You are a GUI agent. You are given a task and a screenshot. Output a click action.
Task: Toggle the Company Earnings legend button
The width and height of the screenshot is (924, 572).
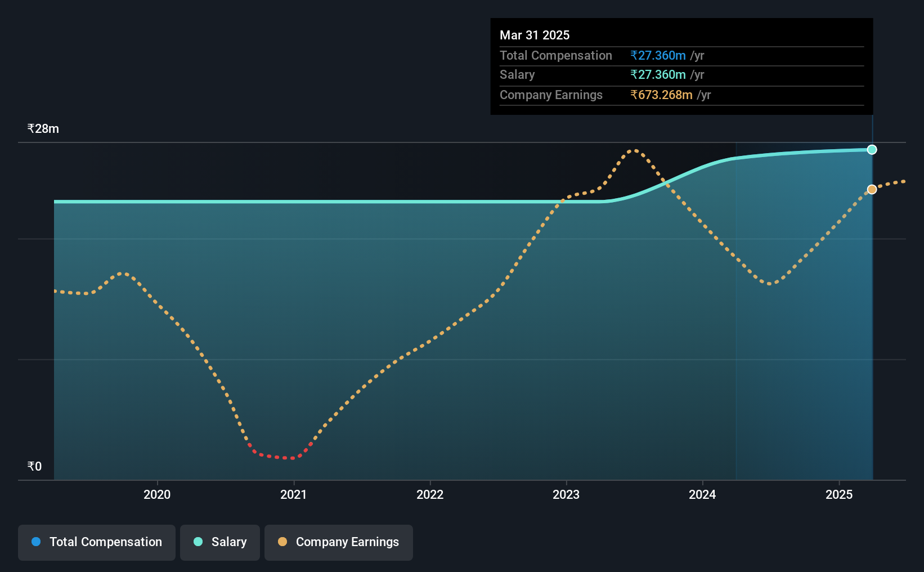(x=339, y=542)
